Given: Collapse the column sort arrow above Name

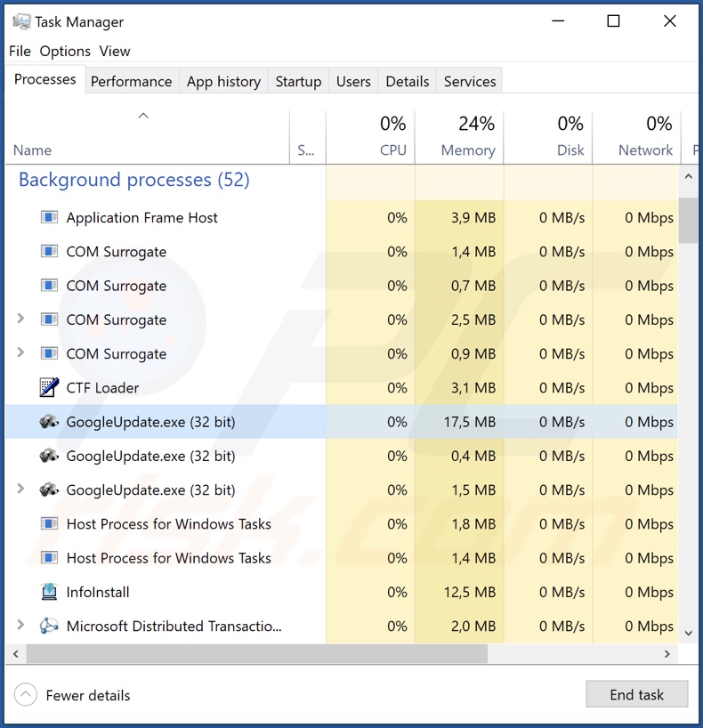Looking at the screenshot, I should pyautogui.click(x=143, y=117).
